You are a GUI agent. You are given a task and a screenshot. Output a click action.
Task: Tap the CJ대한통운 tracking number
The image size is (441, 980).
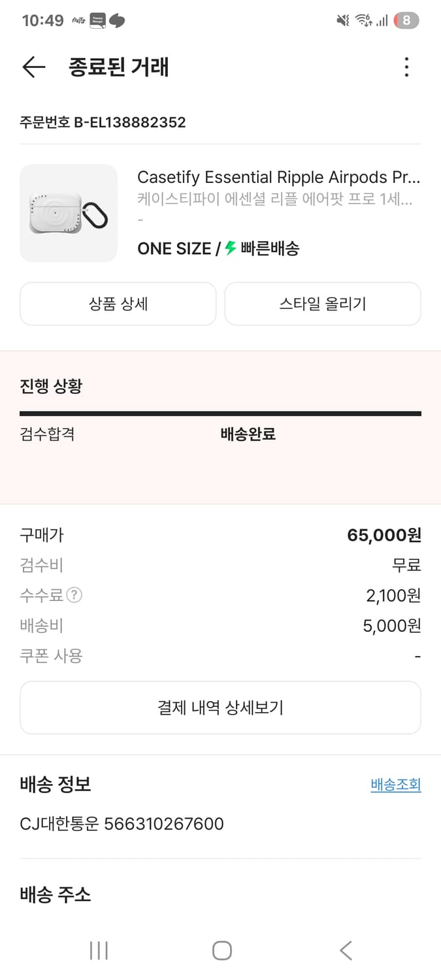(121, 824)
